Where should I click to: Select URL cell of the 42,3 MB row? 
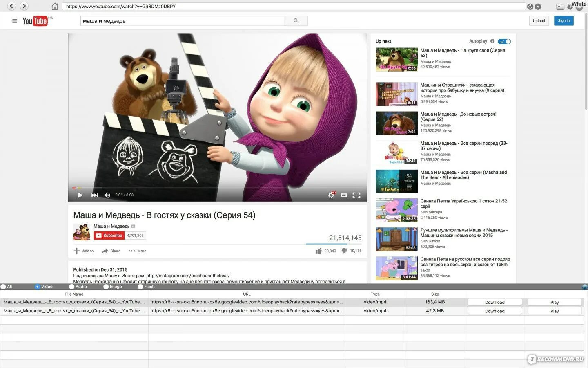(247, 311)
